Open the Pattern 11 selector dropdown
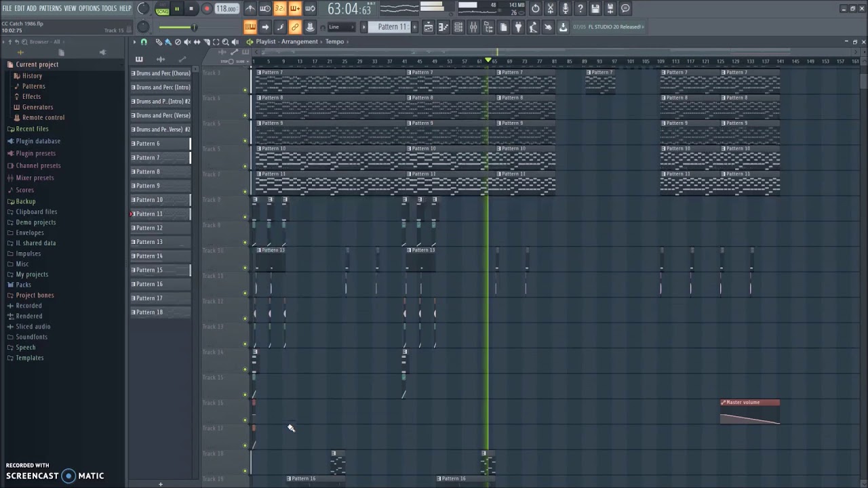The height and width of the screenshot is (488, 868). [390, 27]
